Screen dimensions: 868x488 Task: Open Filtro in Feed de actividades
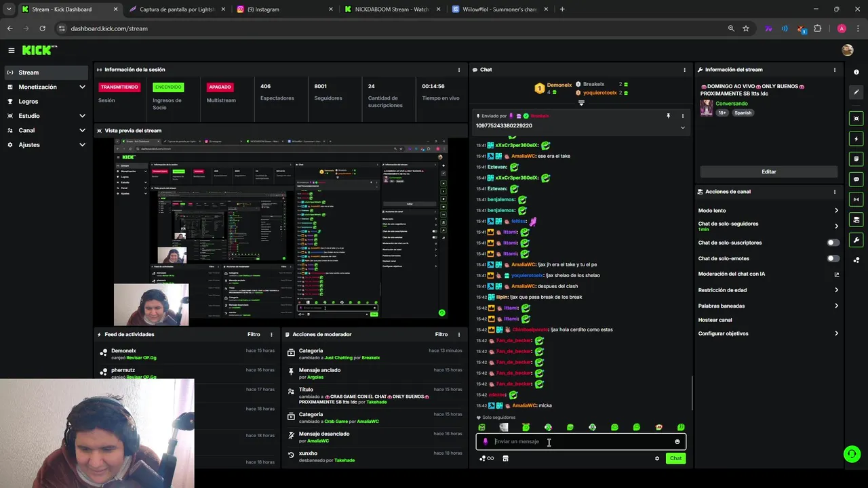(x=254, y=334)
